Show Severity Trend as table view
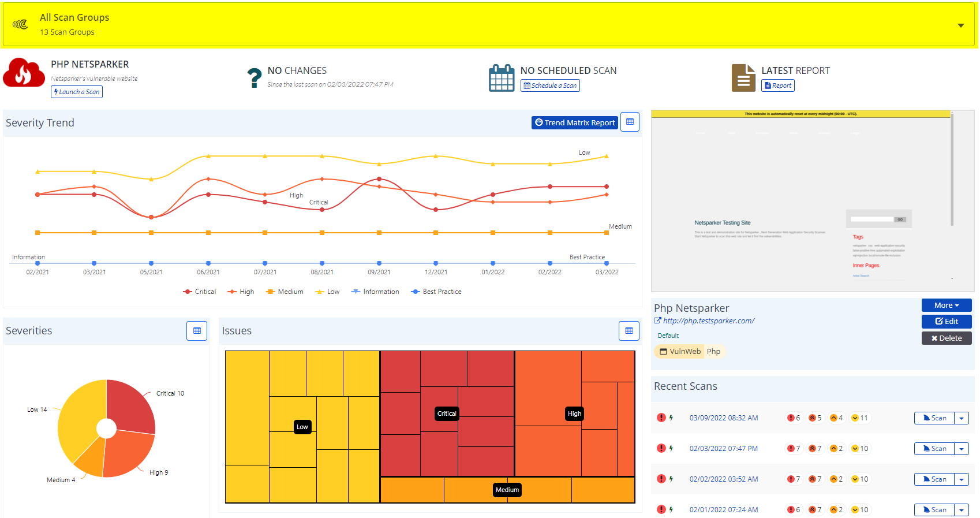 [630, 122]
